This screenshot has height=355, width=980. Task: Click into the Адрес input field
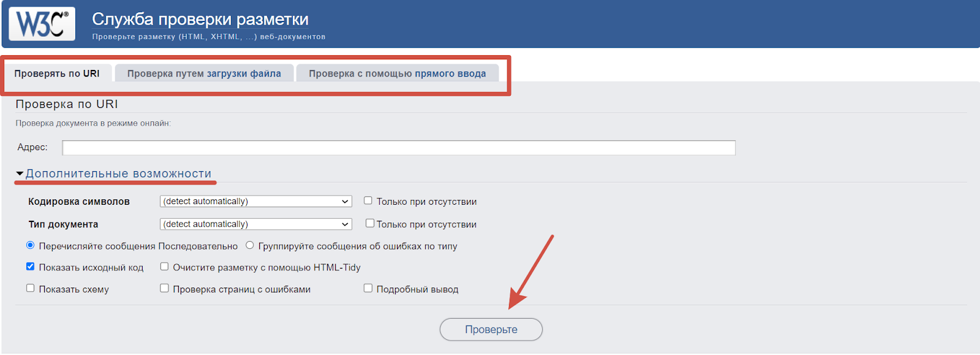(399, 148)
